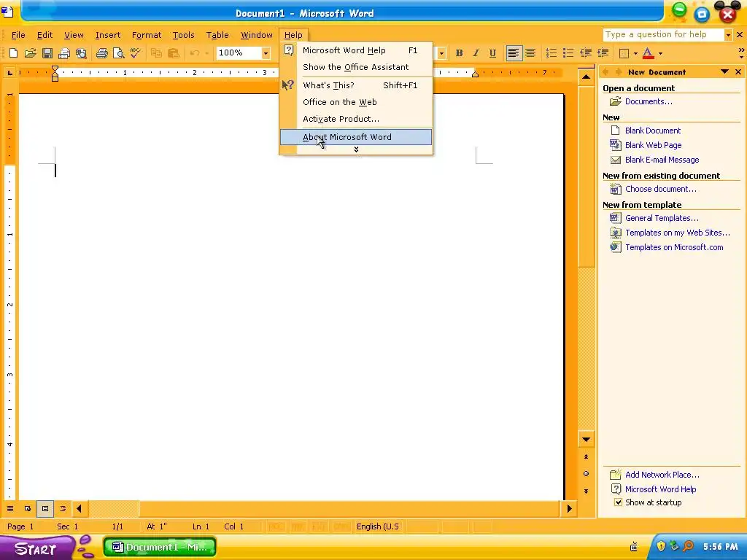Click the What's This help pointer icon
The image size is (747, 560).
287,85
